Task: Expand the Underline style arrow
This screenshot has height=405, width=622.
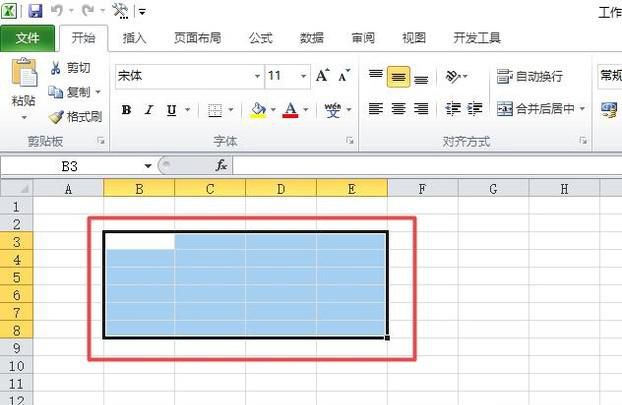Action: pyautogui.click(x=187, y=110)
